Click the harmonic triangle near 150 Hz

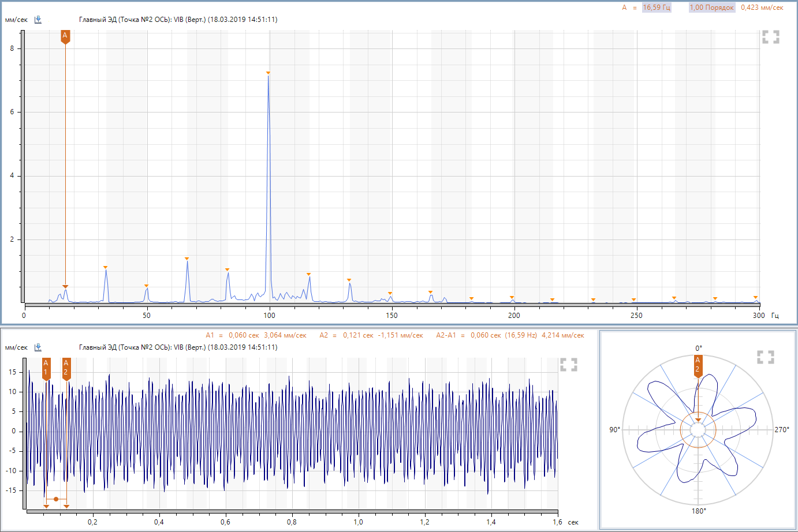coord(390,294)
